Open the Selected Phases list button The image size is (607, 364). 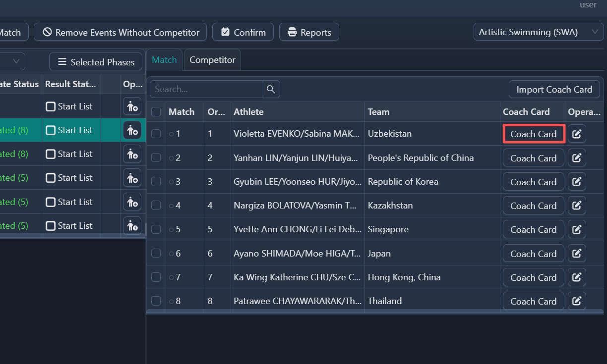click(x=96, y=62)
